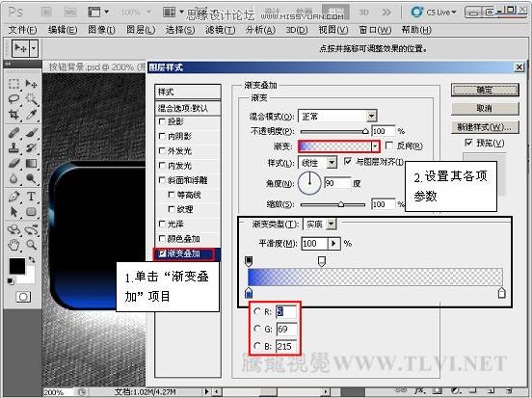532x398 pixels.
Task: Enable the 内阴影 inner shadow checkbox
Action: coord(162,136)
